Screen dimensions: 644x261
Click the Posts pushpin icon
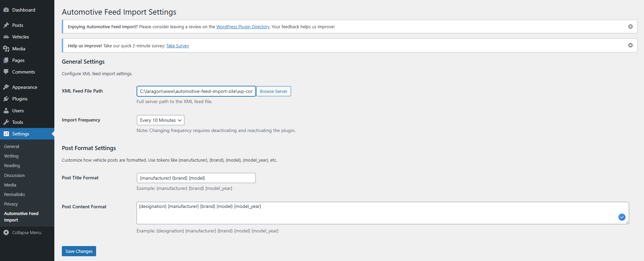[6, 25]
